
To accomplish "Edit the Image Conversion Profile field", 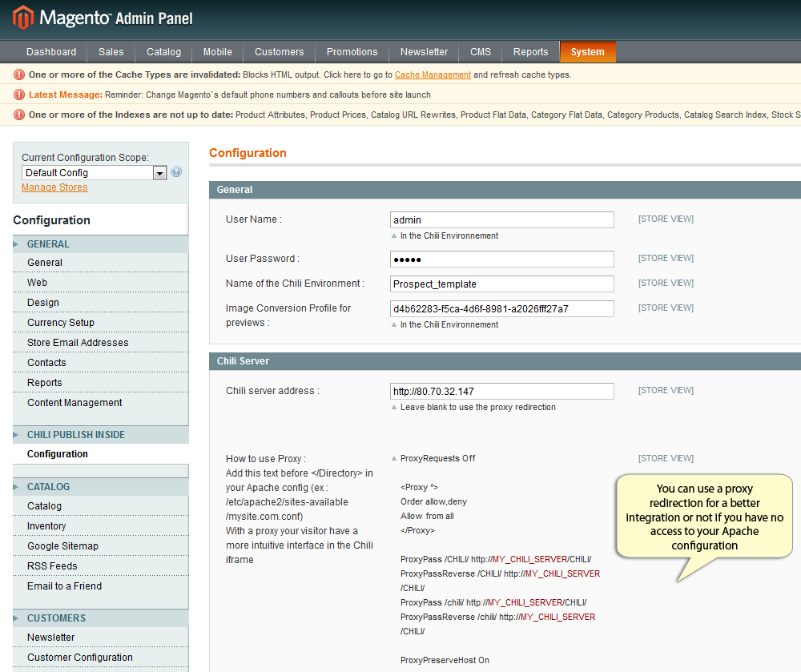I will (x=501, y=308).
